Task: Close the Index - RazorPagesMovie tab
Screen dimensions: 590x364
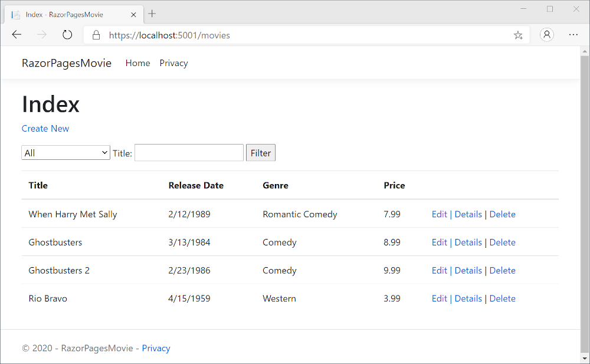Action: click(x=133, y=14)
